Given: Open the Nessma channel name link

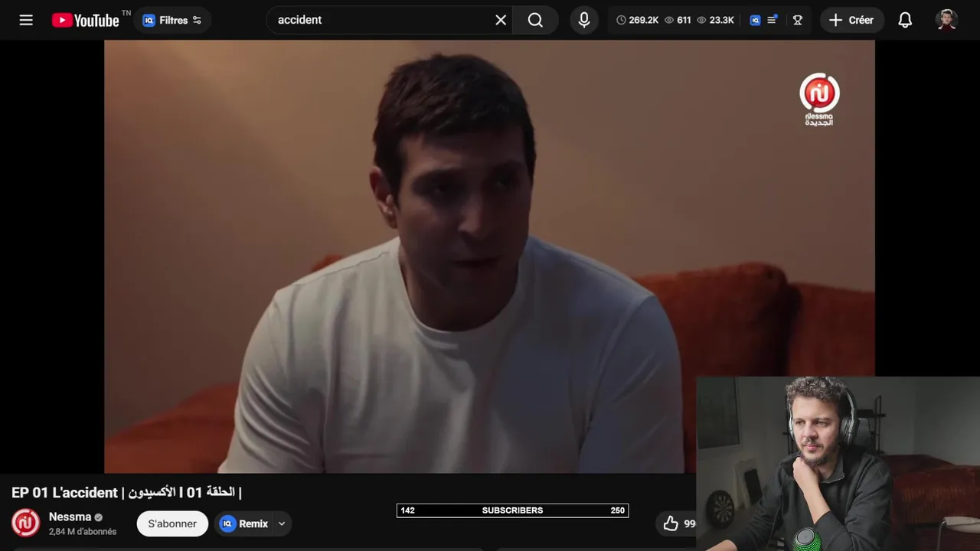Looking at the screenshot, I should tap(70, 517).
